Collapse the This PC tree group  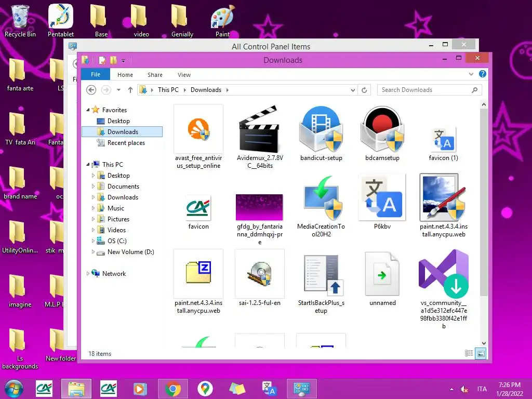88,165
